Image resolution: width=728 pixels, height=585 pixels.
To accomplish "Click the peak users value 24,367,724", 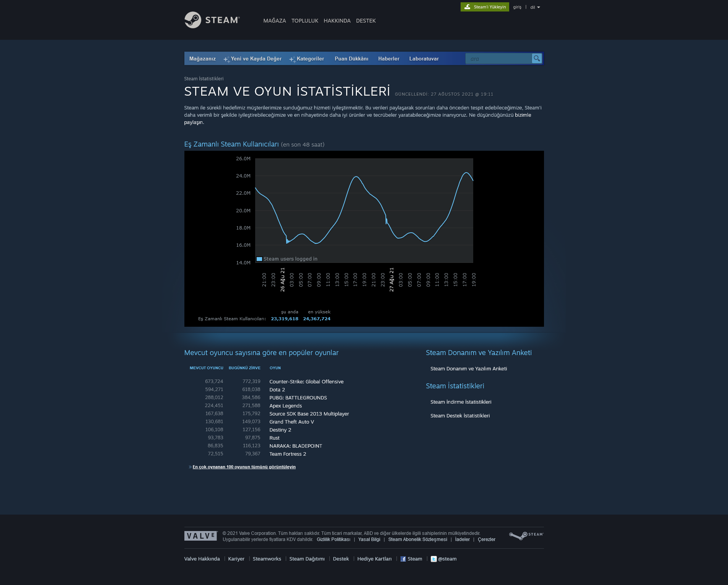I will tap(317, 319).
